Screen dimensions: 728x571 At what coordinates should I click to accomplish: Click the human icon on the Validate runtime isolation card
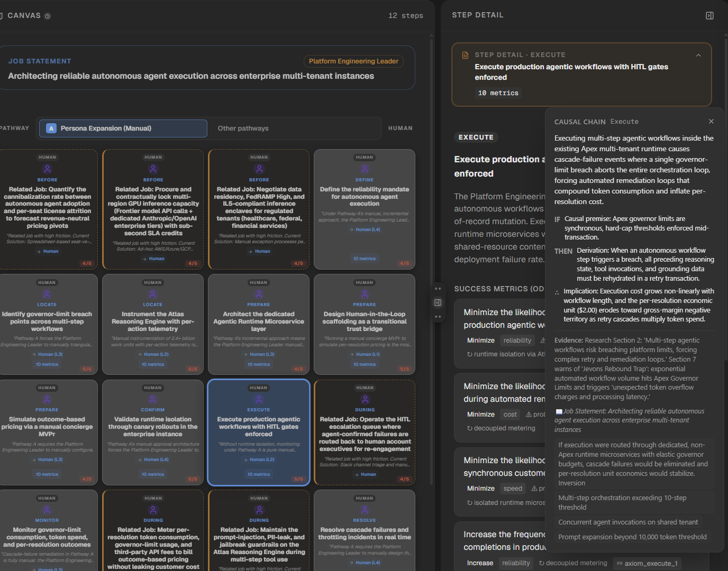[x=152, y=400]
